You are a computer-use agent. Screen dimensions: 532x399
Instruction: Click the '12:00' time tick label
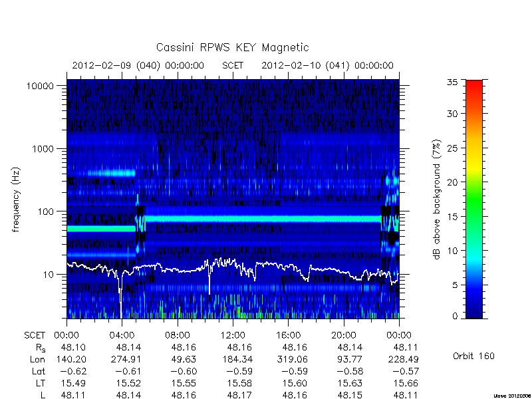(233, 336)
